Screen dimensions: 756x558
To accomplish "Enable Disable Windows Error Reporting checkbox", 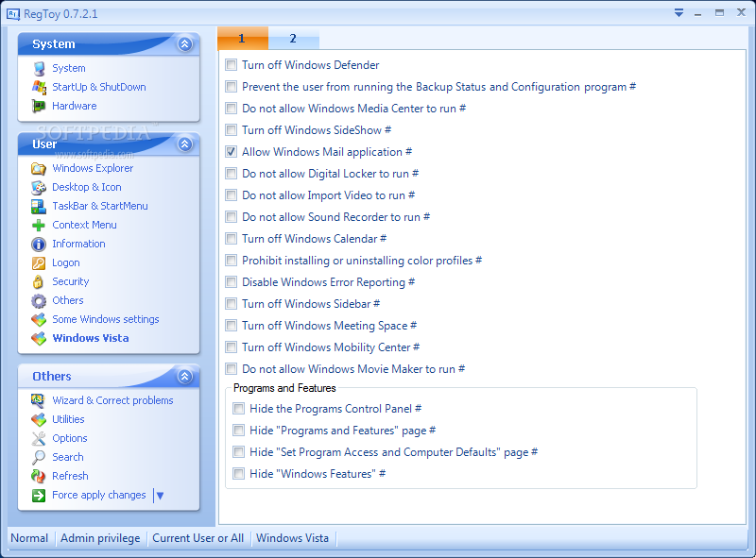I will point(232,281).
